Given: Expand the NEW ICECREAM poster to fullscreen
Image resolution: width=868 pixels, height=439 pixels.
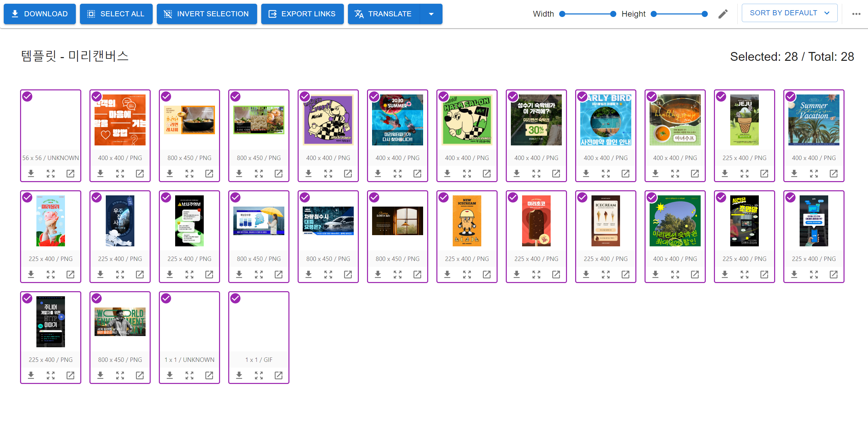Looking at the screenshot, I should tap(467, 275).
